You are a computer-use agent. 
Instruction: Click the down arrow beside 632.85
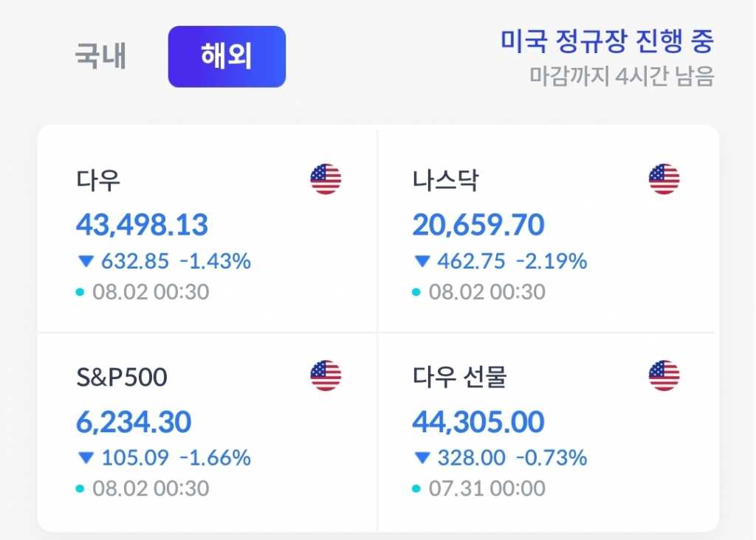pos(86,261)
